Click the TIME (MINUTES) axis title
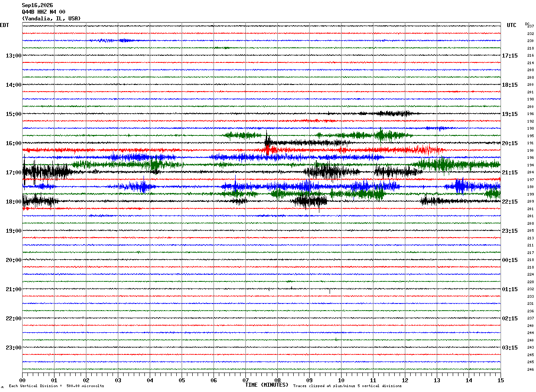 click(x=267, y=385)
